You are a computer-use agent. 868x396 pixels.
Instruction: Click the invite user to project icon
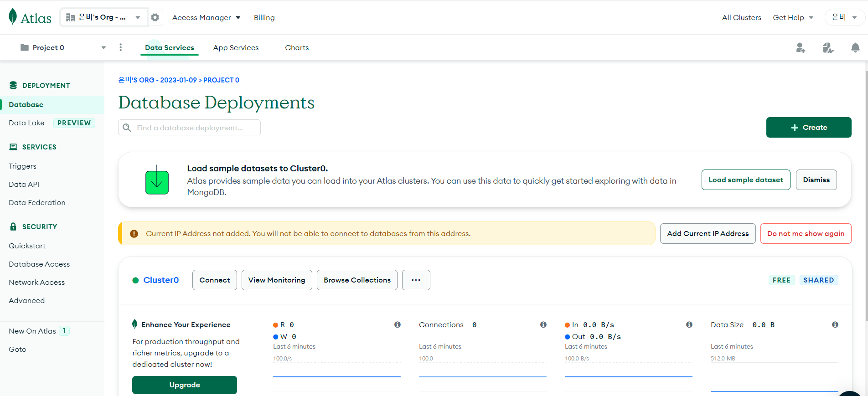pyautogui.click(x=801, y=47)
